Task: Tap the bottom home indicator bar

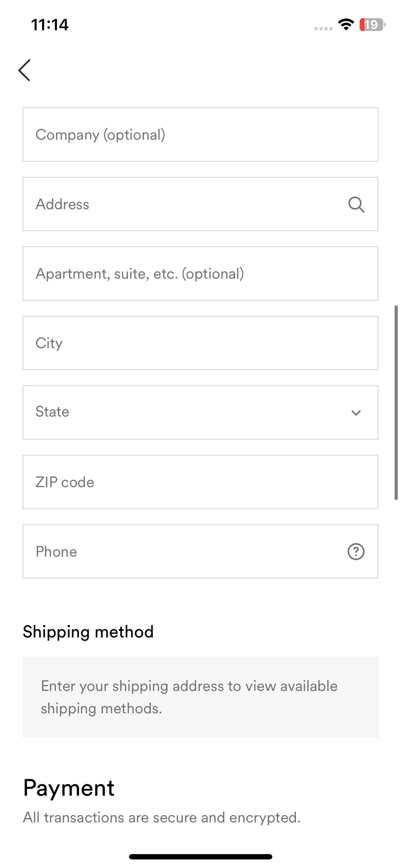Action: pos(200,857)
